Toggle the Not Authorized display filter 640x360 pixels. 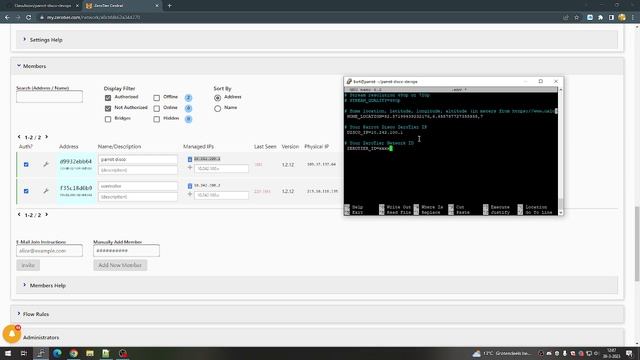[108, 108]
